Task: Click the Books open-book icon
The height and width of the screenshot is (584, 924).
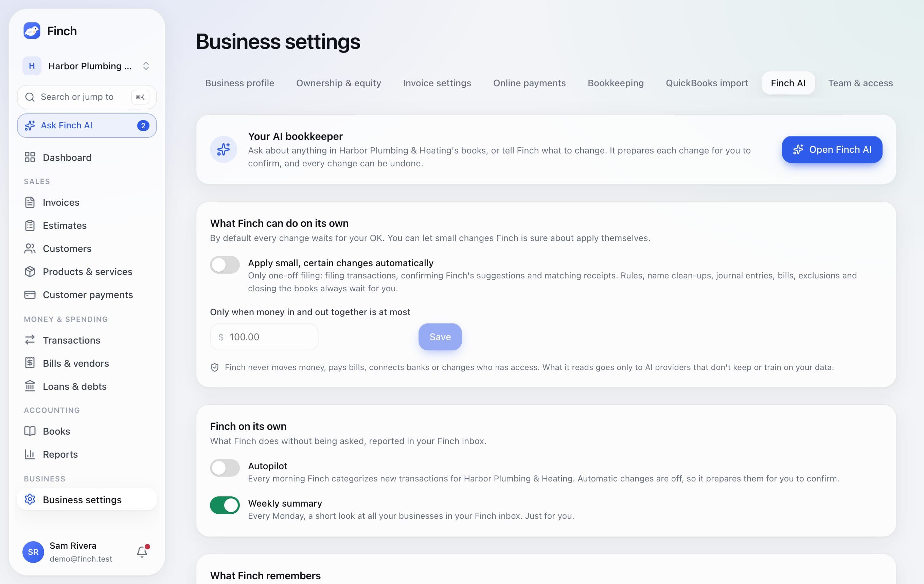Action: point(30,431)
